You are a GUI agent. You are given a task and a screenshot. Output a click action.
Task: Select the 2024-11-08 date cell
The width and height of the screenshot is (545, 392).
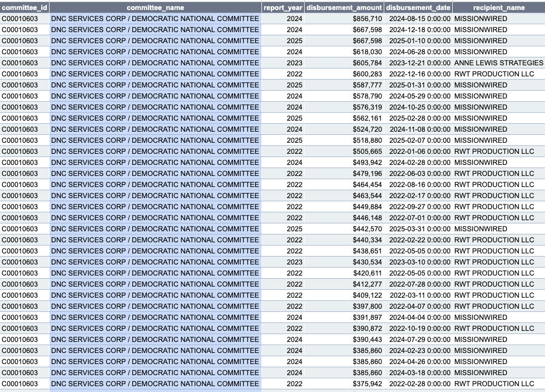[420, 129]
